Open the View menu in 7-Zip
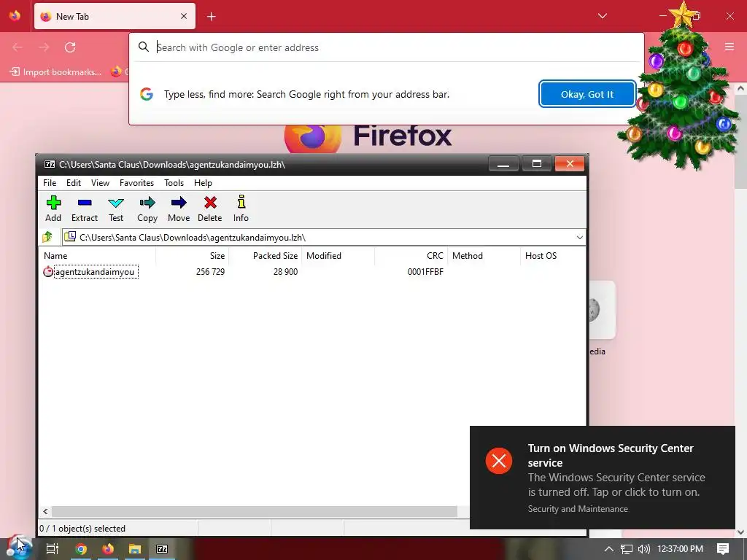 [x=100, y=183]
